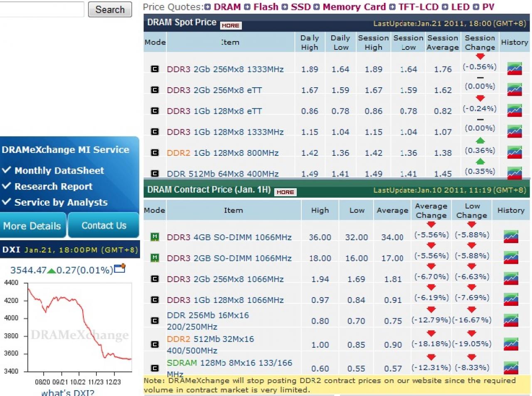The image size is (532, 396).
Task: Click the Search button
Action: [x=110, y=10]
